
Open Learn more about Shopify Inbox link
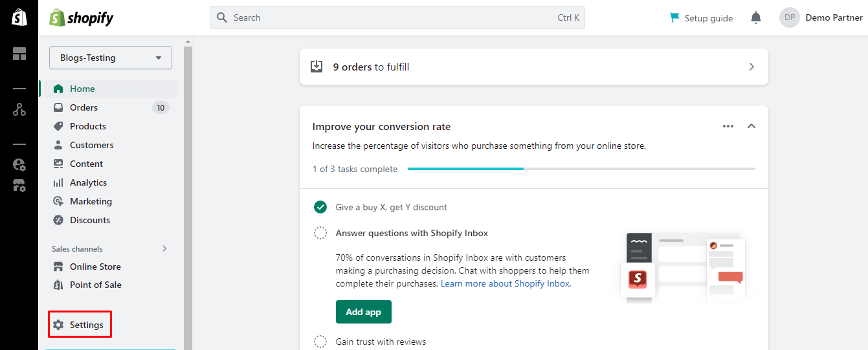(506, 283)
